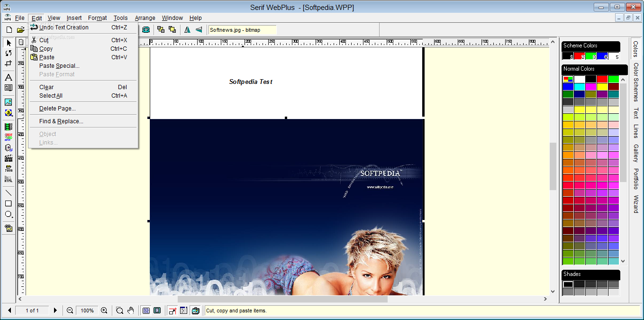The image size is (644, 320).
Task: Select the Java applet tool
Action: pos(9,168)
